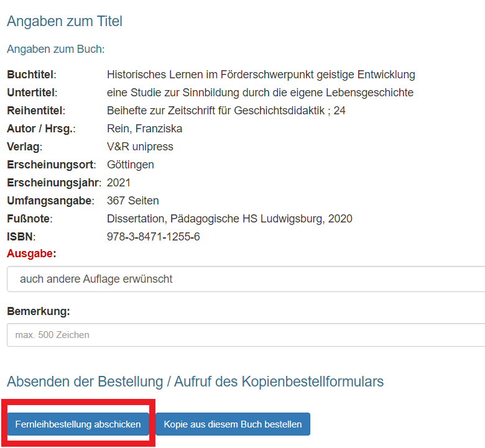Click Kopie aus diesem Buch bestellen
Viewport: 485px width, 448px height.
233,424
